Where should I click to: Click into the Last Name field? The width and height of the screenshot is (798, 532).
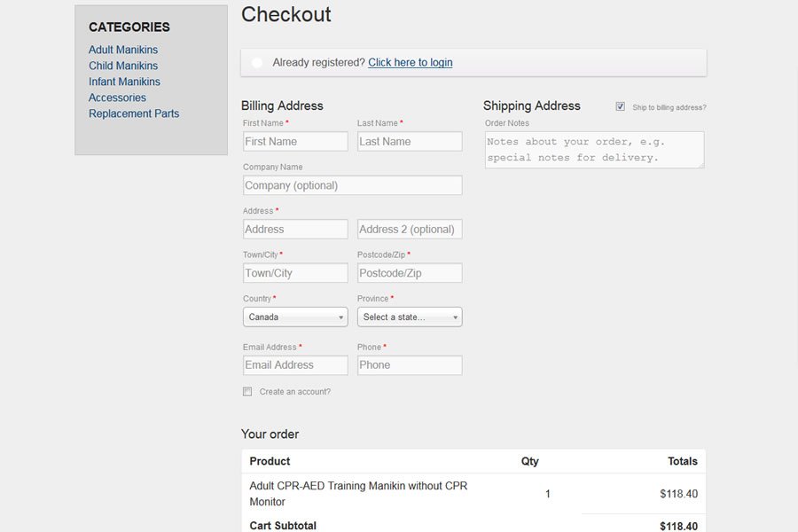pyautogui.click(x=410, y=142)
